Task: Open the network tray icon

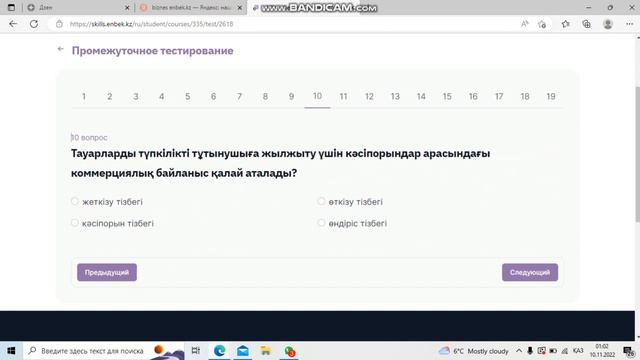Action: (x=565, y=351)
